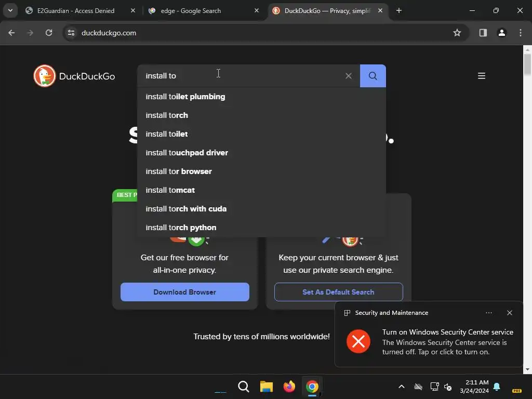Viewport: 532px width, 399px height.
Task: Open the tab search dropdown
Action: (10, 11)
